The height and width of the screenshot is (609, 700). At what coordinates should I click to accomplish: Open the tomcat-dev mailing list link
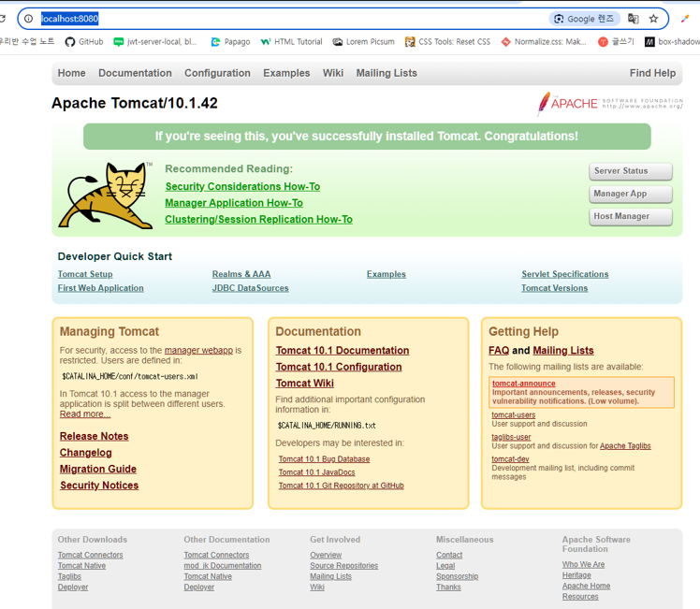pyautogui.click(x=510, y=459)
